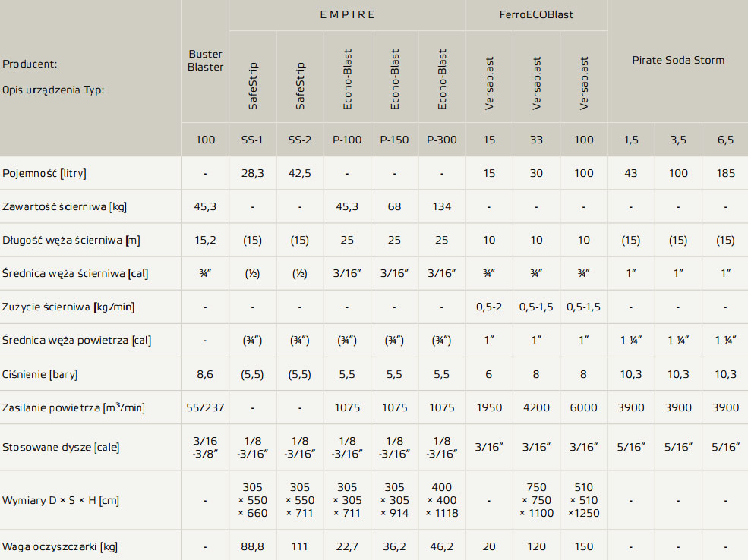This screenshot has height=560, width=748.
Task: Click air supply value 4200
Action: coord(536,407)
